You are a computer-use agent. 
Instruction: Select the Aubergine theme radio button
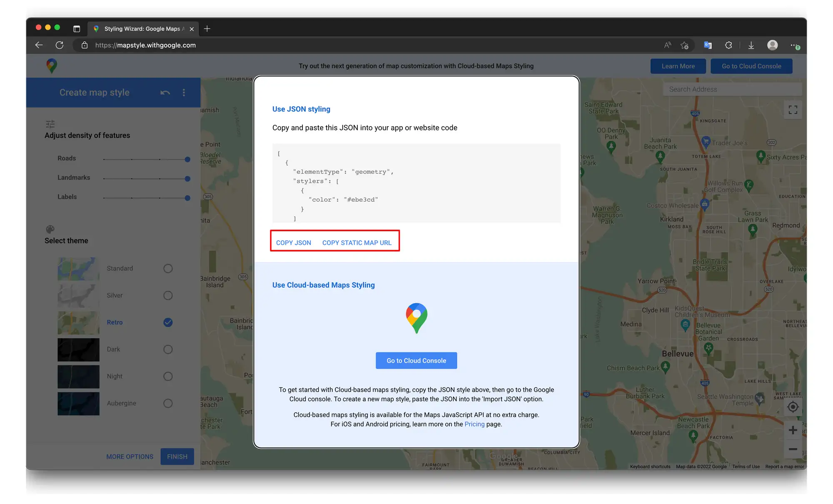[x=168, y=403]
